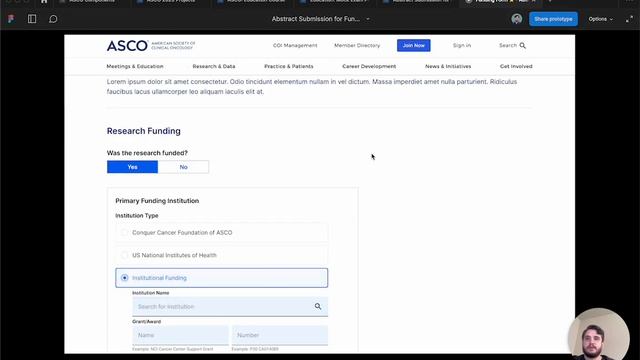Toggle the sidebar panel icon
The width and height of the screenshot is (640, 360).
click(x=32, y=19)
